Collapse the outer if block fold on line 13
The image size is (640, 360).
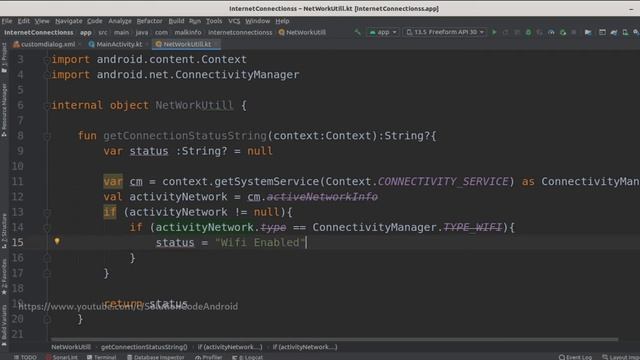tap(47, 212)
